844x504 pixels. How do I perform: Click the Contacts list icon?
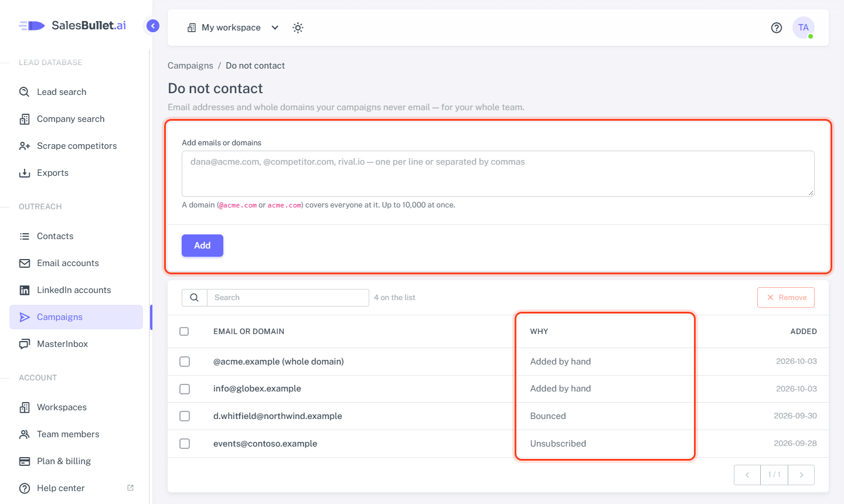coord(25,236)
